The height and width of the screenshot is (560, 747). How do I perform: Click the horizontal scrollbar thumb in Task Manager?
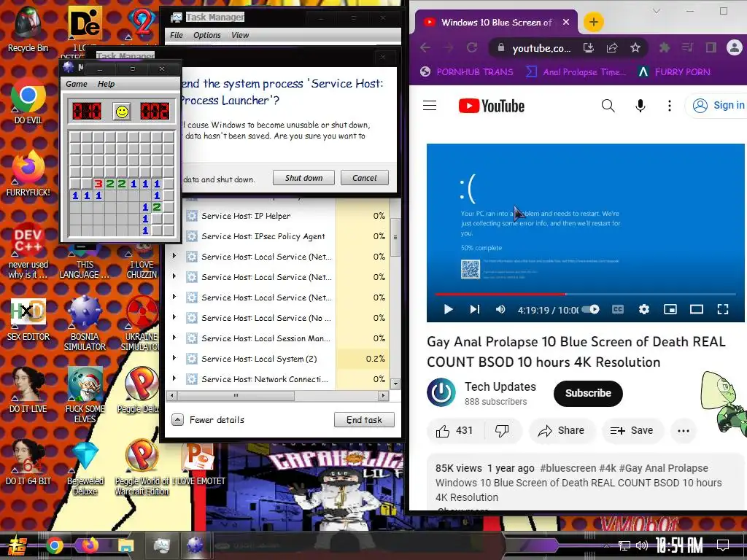pos(236,395)
